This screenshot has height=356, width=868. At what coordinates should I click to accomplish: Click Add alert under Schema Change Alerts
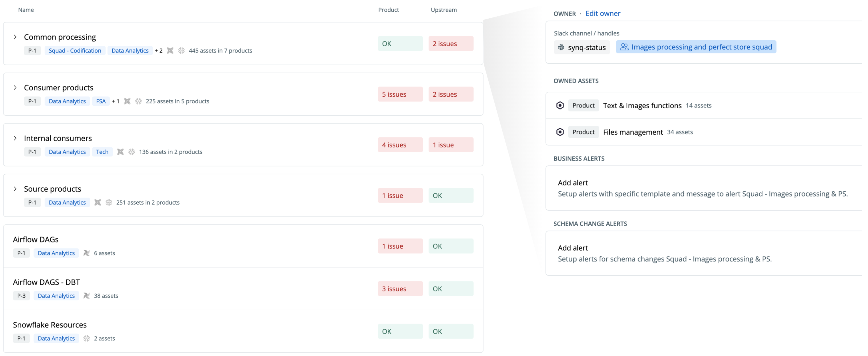(x=572, y=248)
